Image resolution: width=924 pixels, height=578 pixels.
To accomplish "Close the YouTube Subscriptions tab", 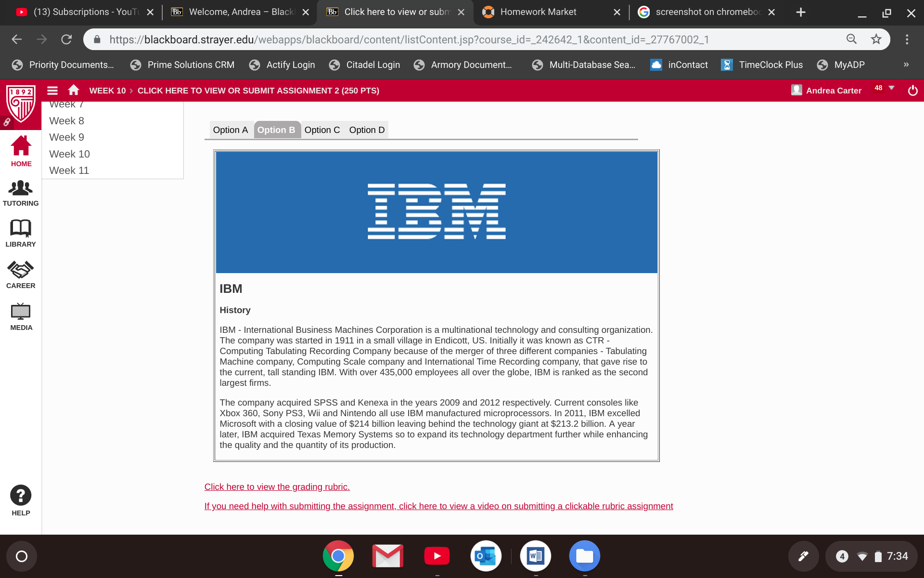I will coord(150,12).
